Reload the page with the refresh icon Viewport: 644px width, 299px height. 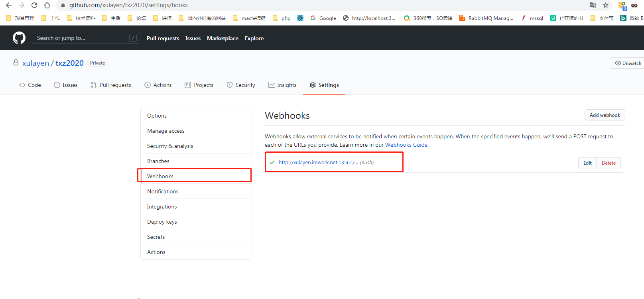coord(34,5)
